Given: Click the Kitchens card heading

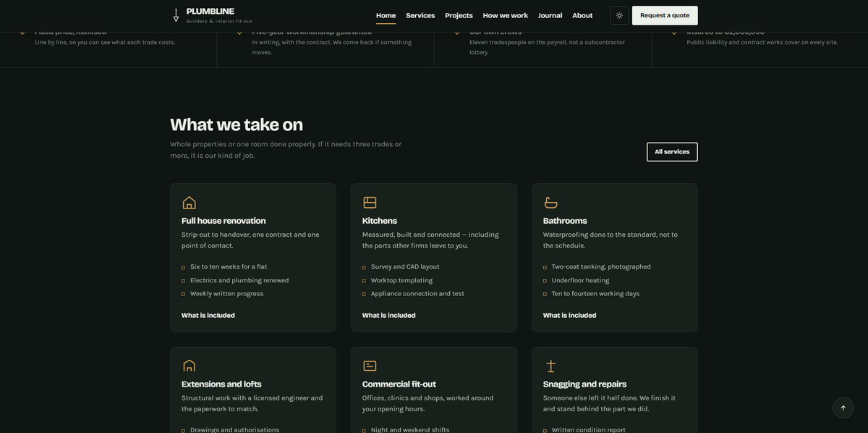Looking at the screenshot, I should click(380, 220).
